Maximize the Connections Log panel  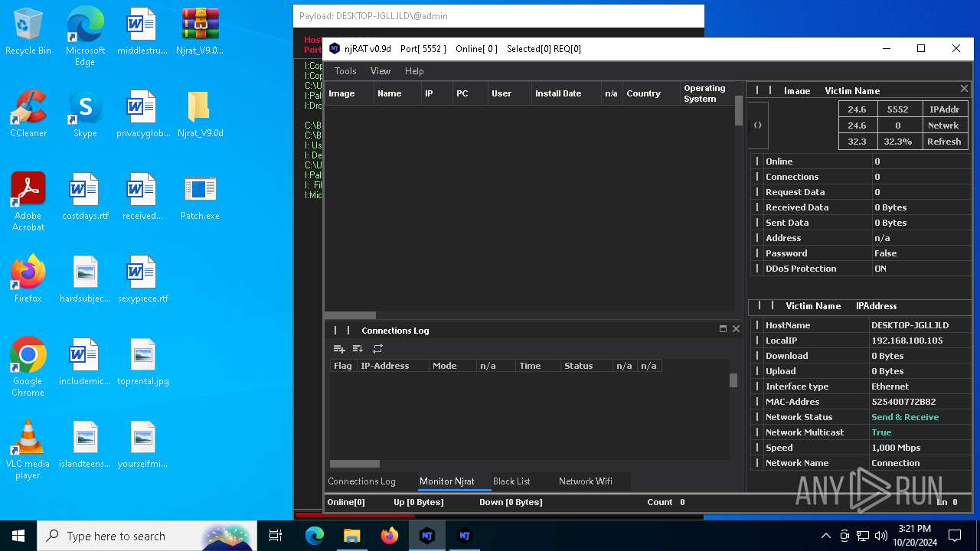click(723, 329)
